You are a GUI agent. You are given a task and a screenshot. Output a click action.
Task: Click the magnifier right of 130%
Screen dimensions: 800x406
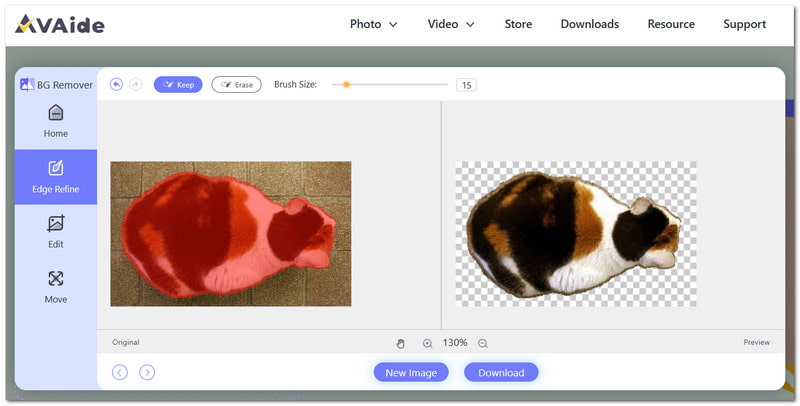[x=483, y=343]
